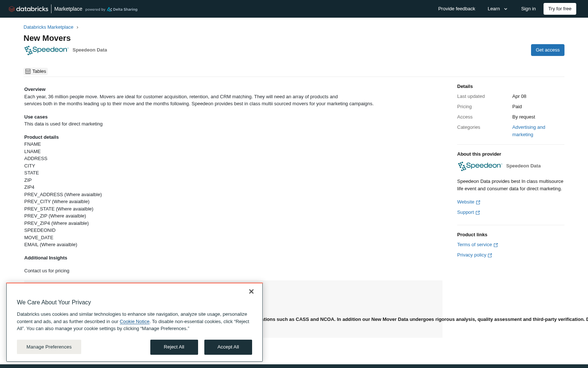Click the Speedeon Data provider name under title
Screen dimensions: 588x368
[90, 50]
